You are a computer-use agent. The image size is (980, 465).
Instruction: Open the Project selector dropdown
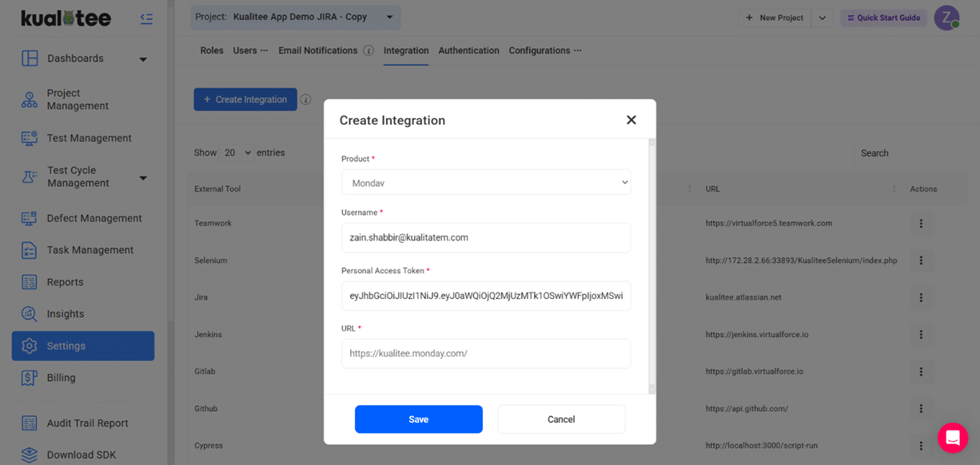coord(296,17)
